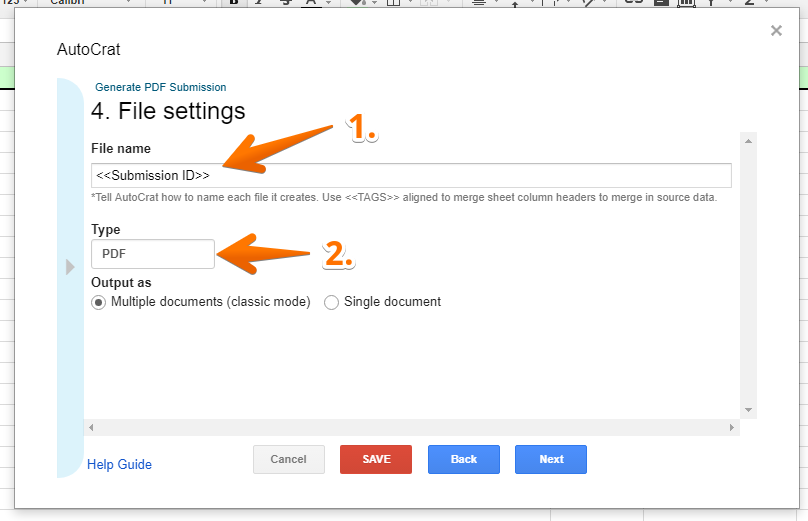
Task: Open the Help Guide link
Action: 120,464
